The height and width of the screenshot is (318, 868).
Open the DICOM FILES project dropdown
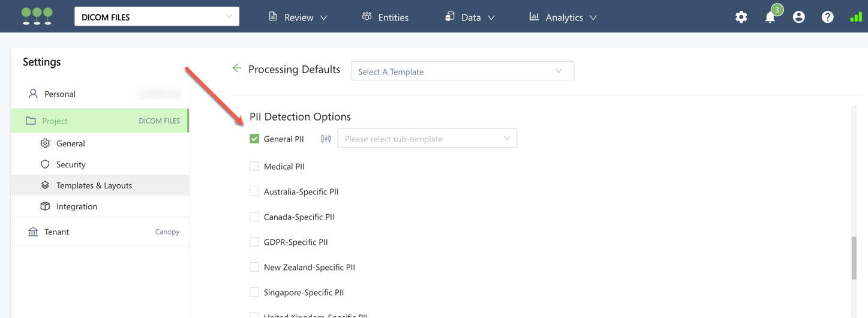(x=157, y=17)
